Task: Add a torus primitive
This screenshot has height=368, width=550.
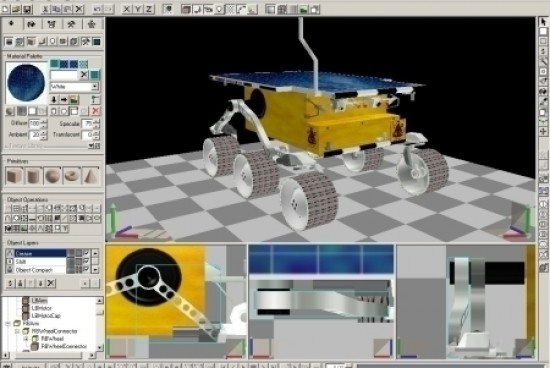Action: (72, 175)
